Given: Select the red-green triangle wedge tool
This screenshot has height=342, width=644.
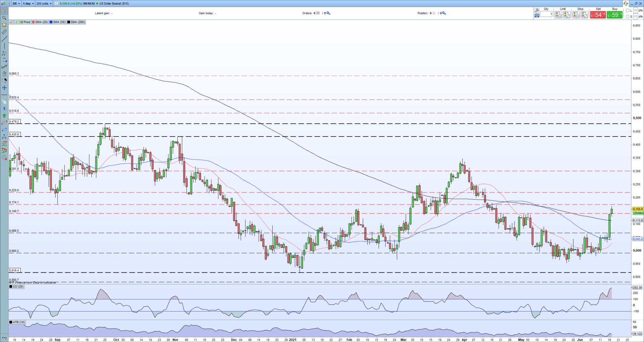Looking at the screenshot, I should [x=4, y=150].
